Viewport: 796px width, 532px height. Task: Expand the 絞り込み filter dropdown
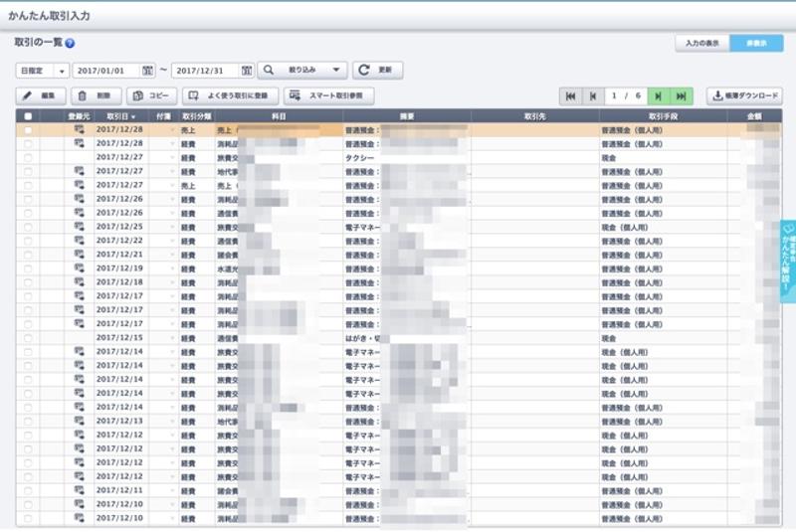[x=302, y=71]
